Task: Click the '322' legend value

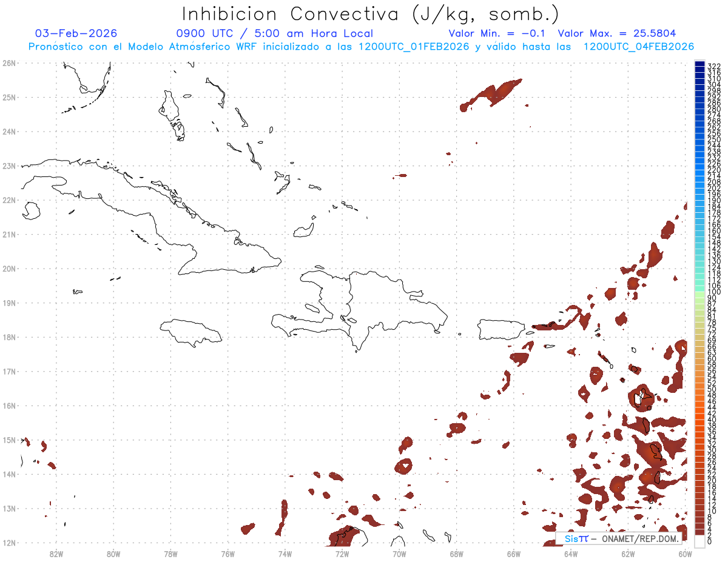Action: coord(713,65)
